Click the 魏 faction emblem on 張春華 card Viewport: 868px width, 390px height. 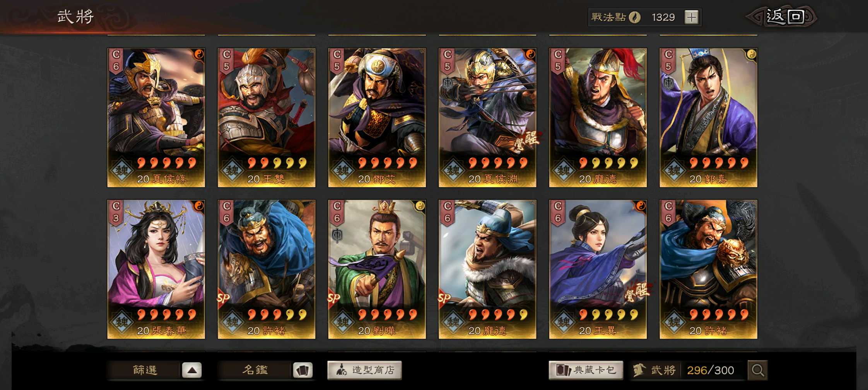[x=122, y=322]
